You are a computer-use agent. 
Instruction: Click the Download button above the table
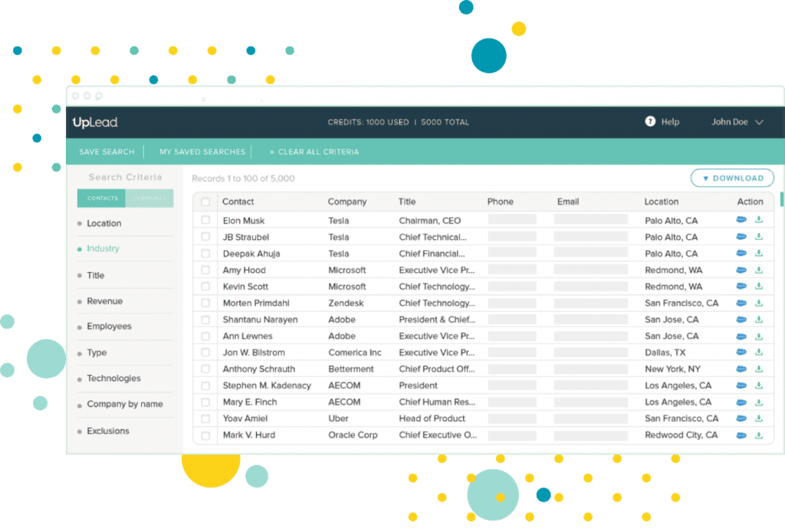coord(732,178)
